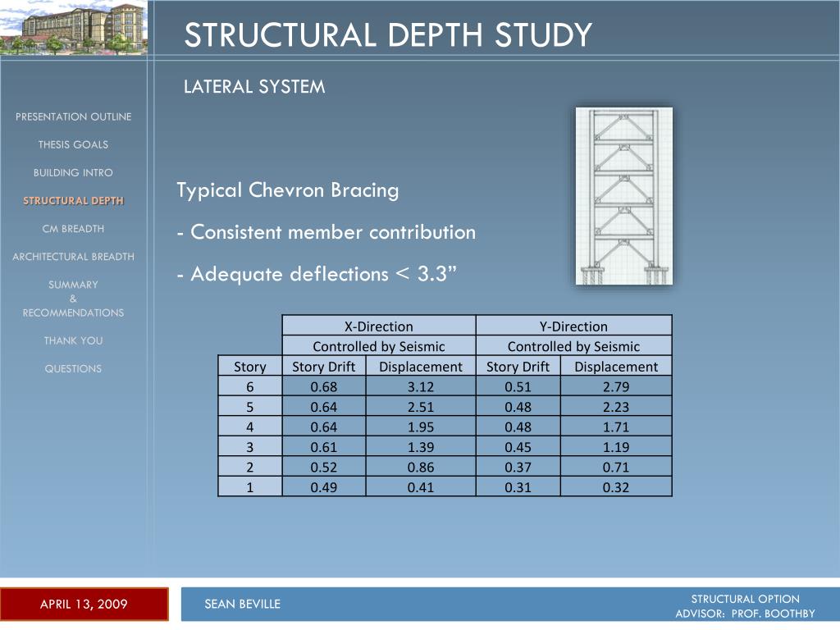Click Story Drift header under Y-Direction
This screenshot has height=630, width=840.
518,367
